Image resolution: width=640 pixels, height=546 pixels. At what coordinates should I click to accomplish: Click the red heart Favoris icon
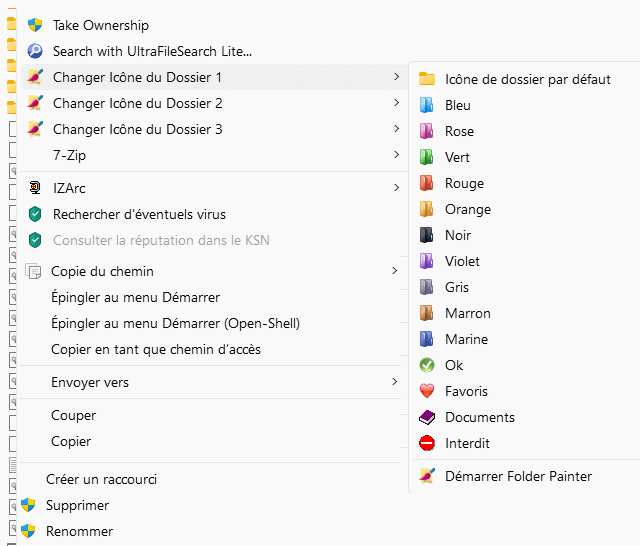tap(427, 391)
